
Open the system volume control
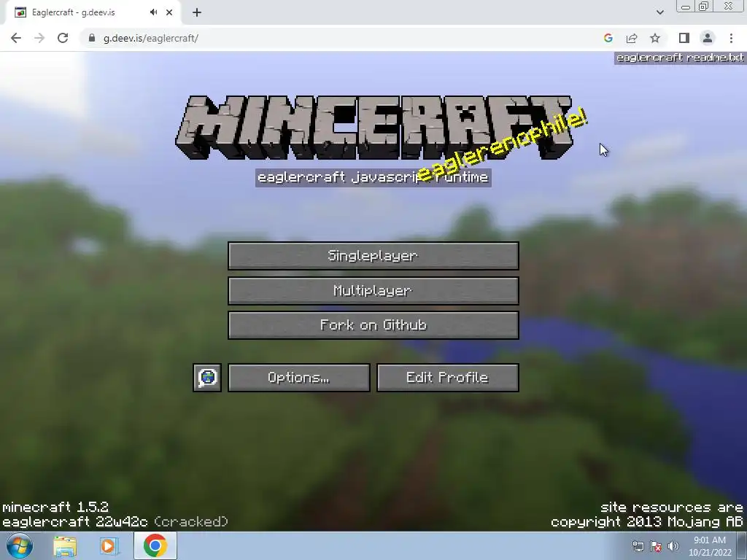[673, 547]
